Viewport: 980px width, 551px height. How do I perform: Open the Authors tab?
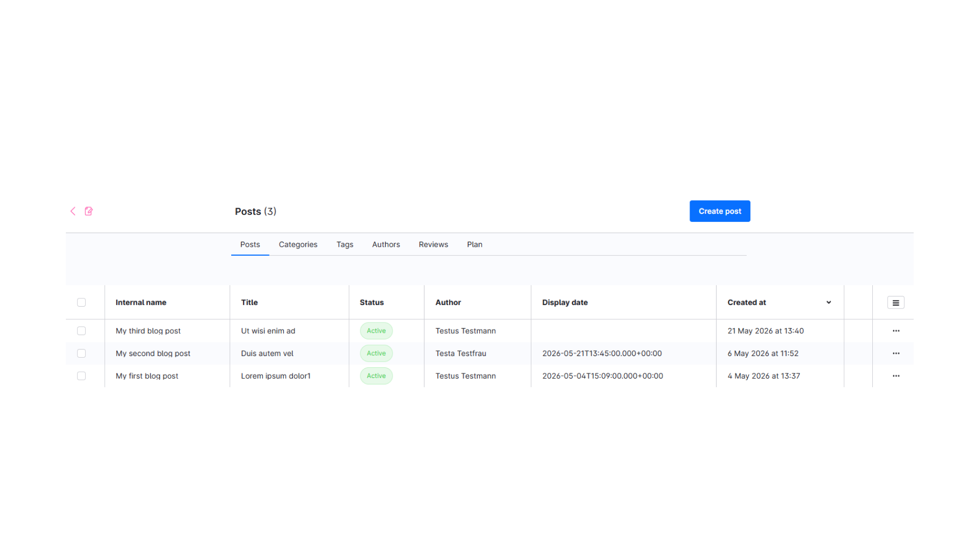[x=386, y=244]
